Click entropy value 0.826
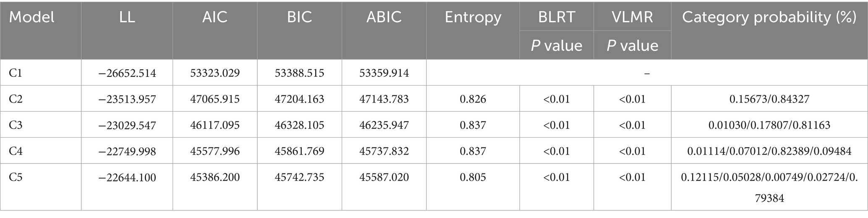 (x=473, y=99)
